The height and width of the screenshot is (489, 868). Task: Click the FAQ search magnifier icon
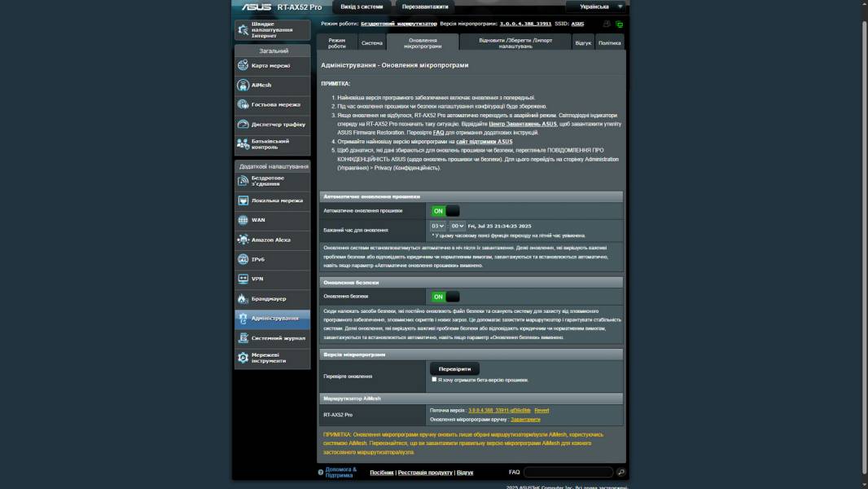[x=620, y=473]
